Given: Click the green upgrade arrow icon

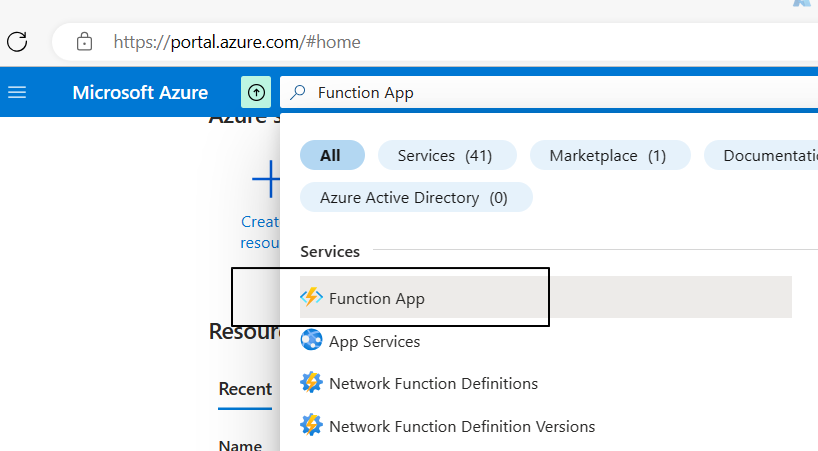Looking at the screenshot, I should (256, 93).
